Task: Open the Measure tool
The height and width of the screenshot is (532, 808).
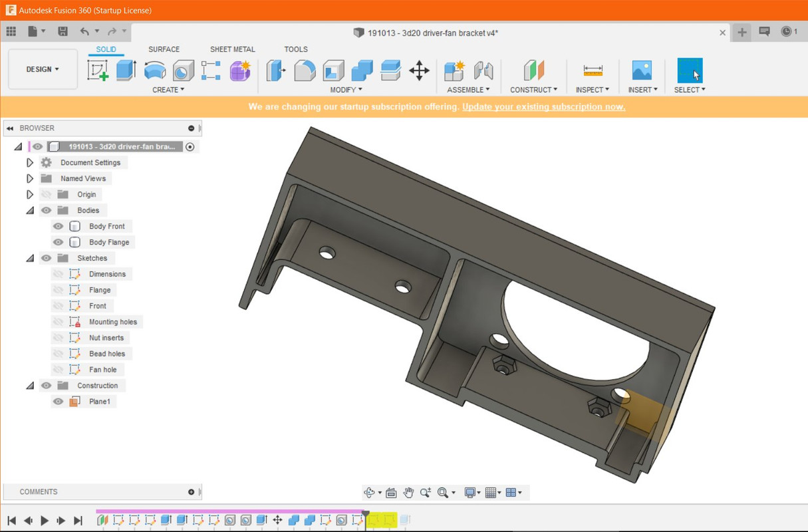Action: (x=593, y=70)
